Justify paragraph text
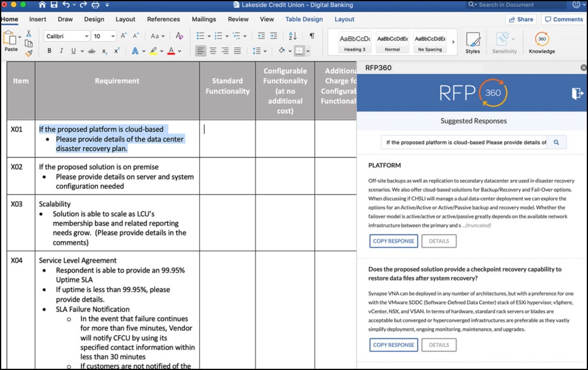 click(x=237, y=51)
